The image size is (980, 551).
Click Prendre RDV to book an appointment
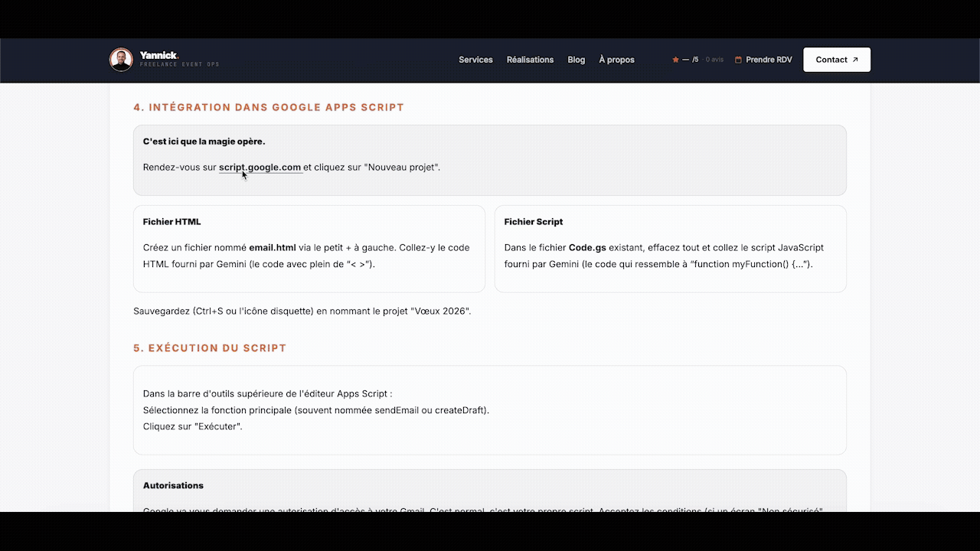(x=768, y=58)
